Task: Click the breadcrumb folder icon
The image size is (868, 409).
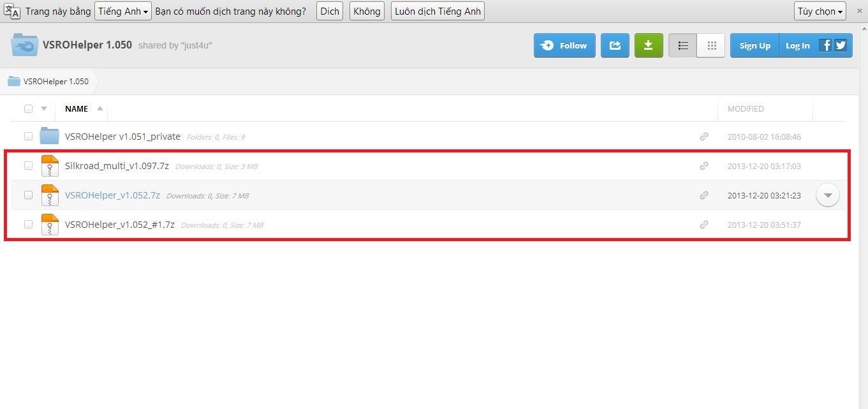Action: pos(13,82)
